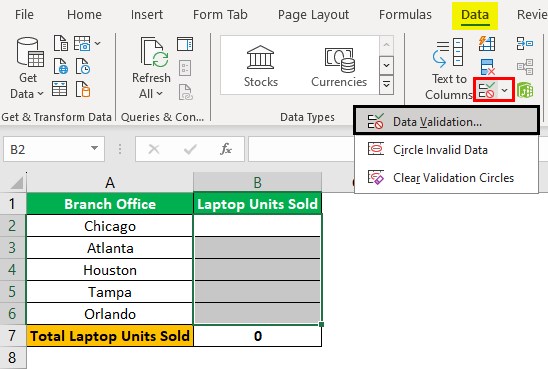
Task: Click the Branch Office header cell
Action: tap(110, 203)
